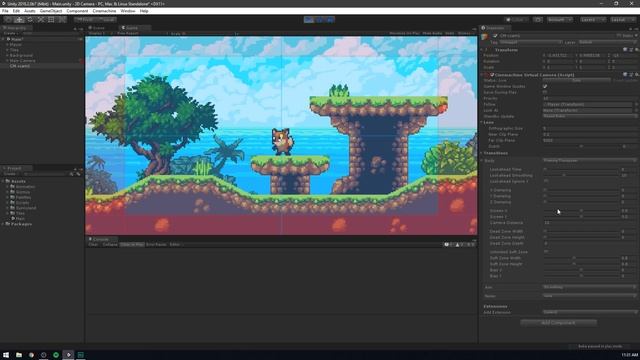Open object picker for Look At field

pos(636,110)
